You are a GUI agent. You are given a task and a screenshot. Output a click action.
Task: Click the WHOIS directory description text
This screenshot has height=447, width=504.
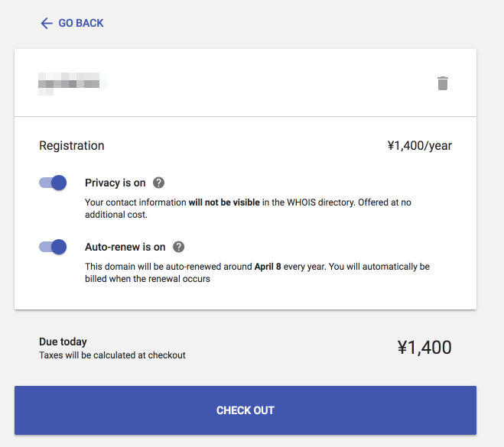[x=248, y=209]
